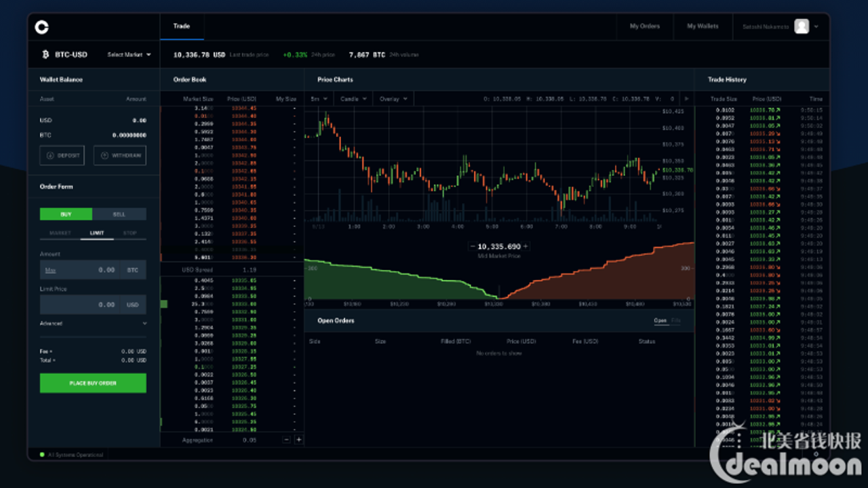Decrease mid market price zoom with minus
Viewport: 868px width, 488px height.
pos(473,247)
